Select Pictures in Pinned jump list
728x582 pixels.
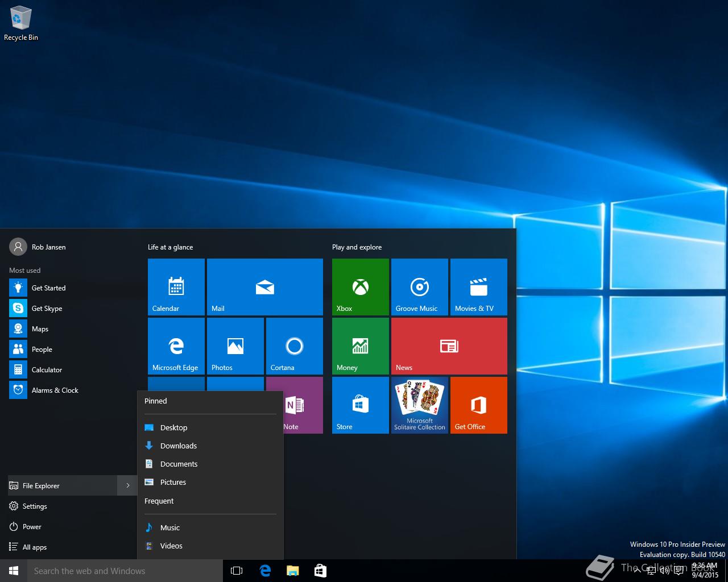point(210,482)
